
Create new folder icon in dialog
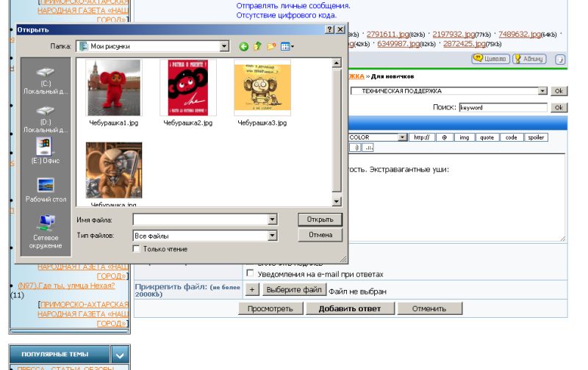pyautogui.click(x=271, y=46)
